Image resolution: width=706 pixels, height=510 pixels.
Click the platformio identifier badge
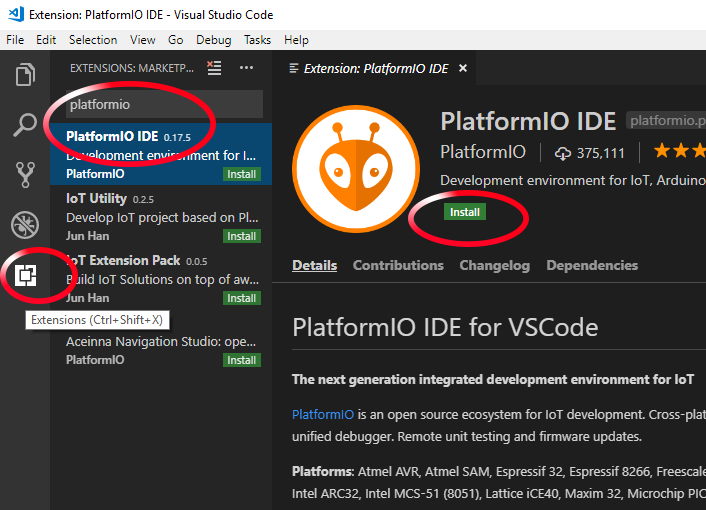click(x=666, y=121)
